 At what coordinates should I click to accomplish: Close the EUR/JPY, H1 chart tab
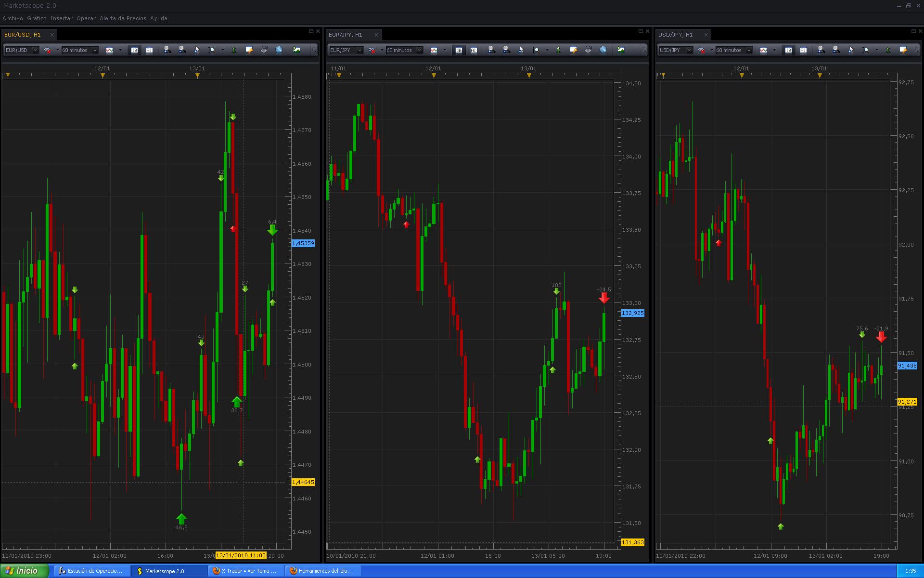pyautogui.click(x=376, y=35)
